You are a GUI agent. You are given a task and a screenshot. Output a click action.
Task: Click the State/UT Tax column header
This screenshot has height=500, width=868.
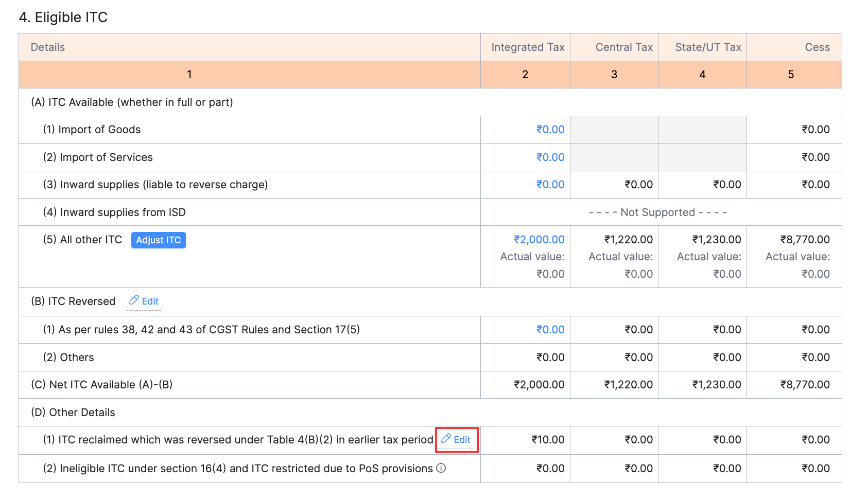coord(708,47)
